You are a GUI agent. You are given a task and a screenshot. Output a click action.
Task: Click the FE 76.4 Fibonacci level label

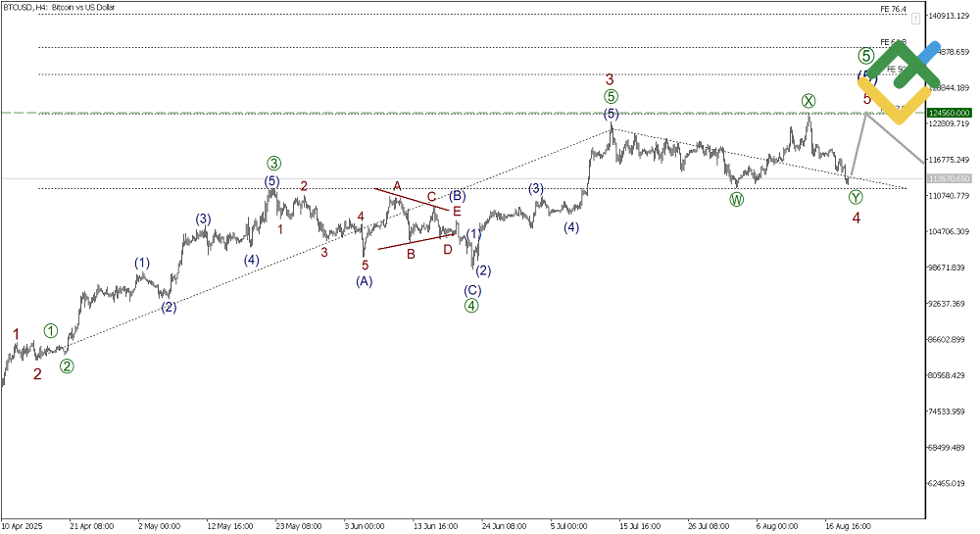(x=893, y=9)
